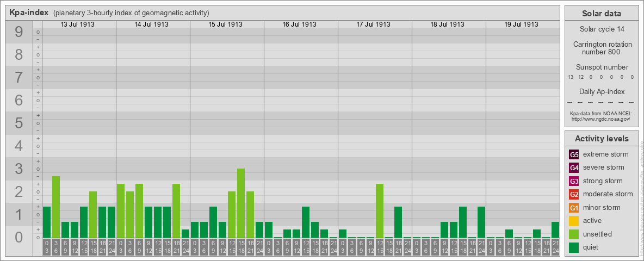Click the '15 Jul 1913' date header
Viewport: 644px width, 261px height.
pyautogui.click(x=226, y=24)
